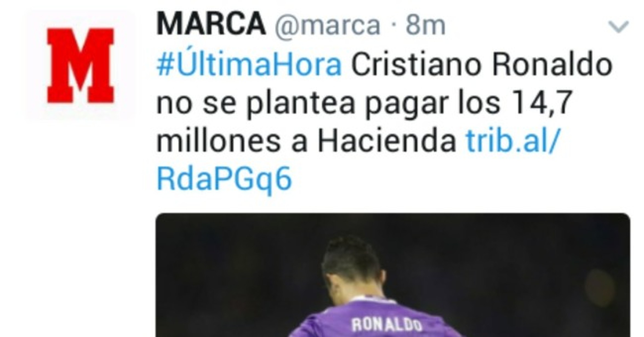Open the MARCA profile avatar logo

pos(80,65)
